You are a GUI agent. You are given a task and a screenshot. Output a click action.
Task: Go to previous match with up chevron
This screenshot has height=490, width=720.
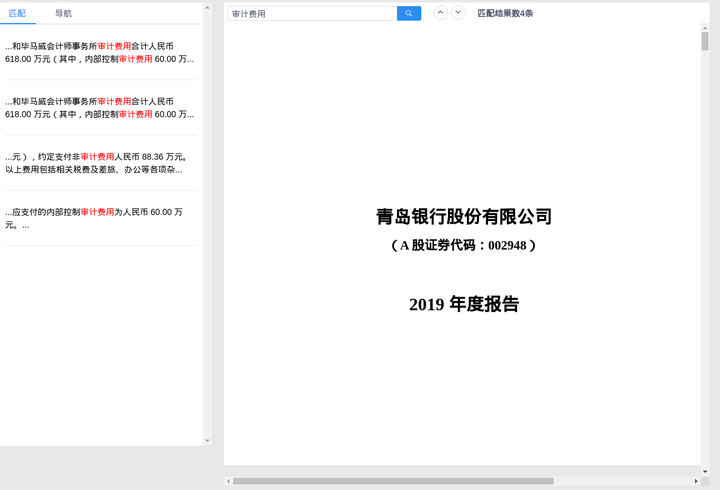coord(440,13)
